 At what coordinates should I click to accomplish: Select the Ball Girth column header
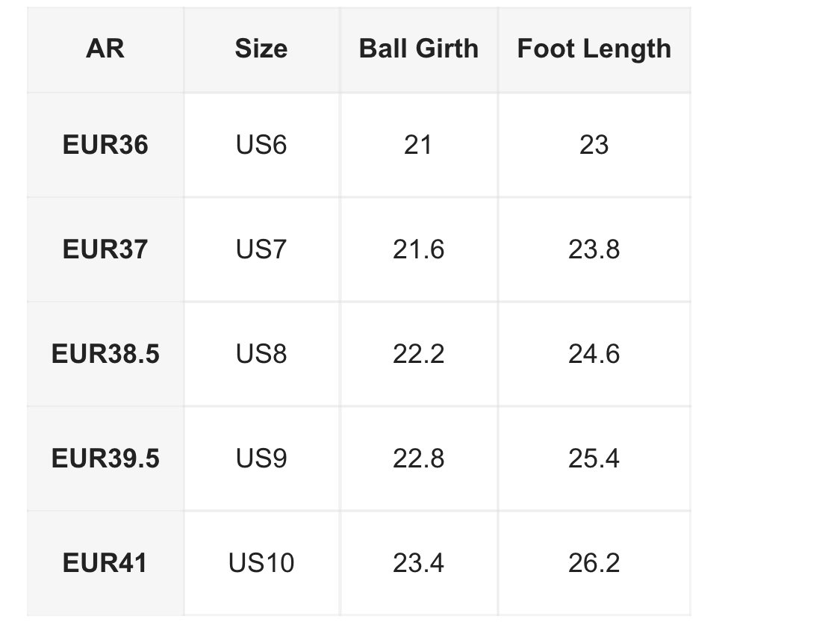[418, 49]
